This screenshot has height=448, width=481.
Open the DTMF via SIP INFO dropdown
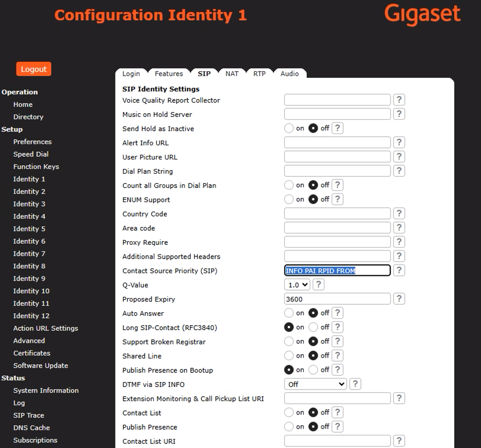[x=315, y=385]
